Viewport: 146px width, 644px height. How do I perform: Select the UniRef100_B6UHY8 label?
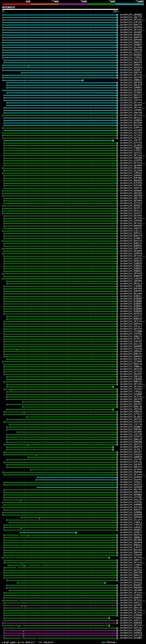(131, 63)
